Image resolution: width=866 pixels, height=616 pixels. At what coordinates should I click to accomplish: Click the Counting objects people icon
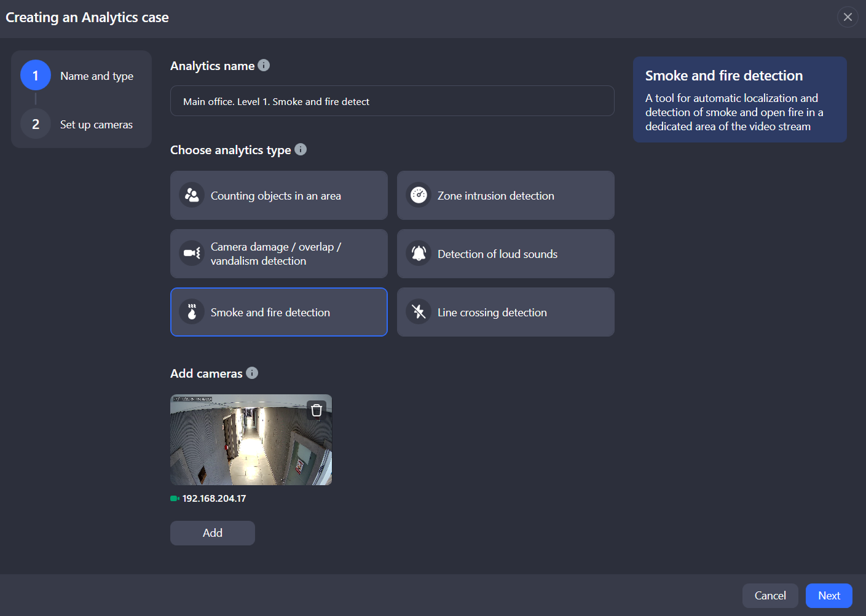[192, 195]
